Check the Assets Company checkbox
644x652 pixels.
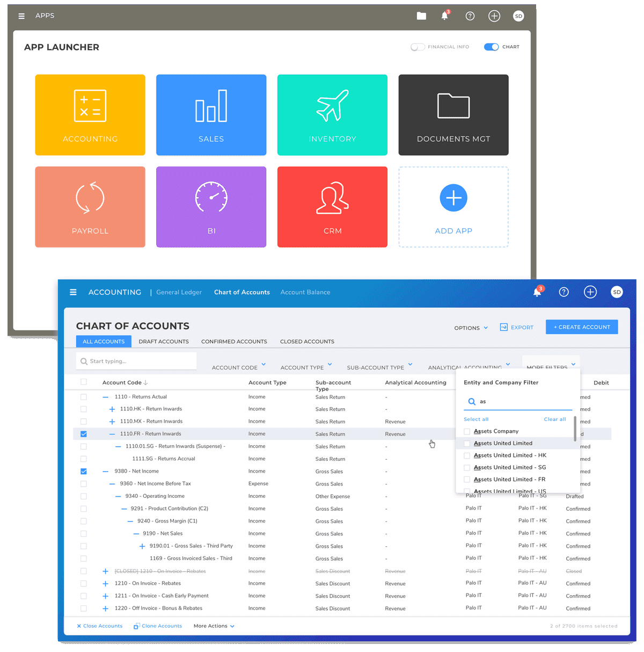(467, 431)
